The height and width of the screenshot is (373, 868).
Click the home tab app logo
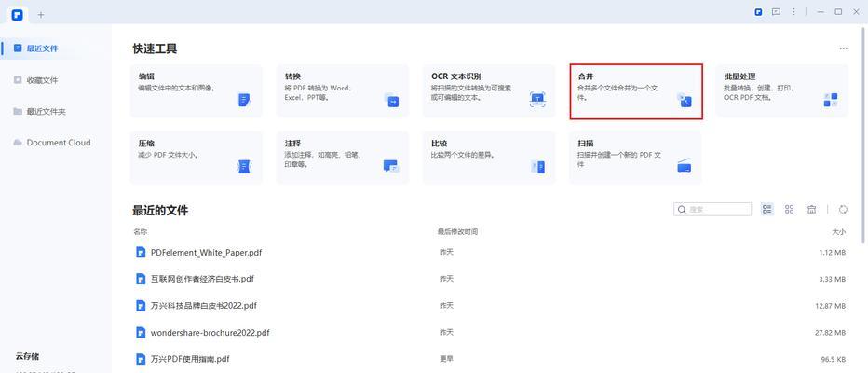[18, 14]
